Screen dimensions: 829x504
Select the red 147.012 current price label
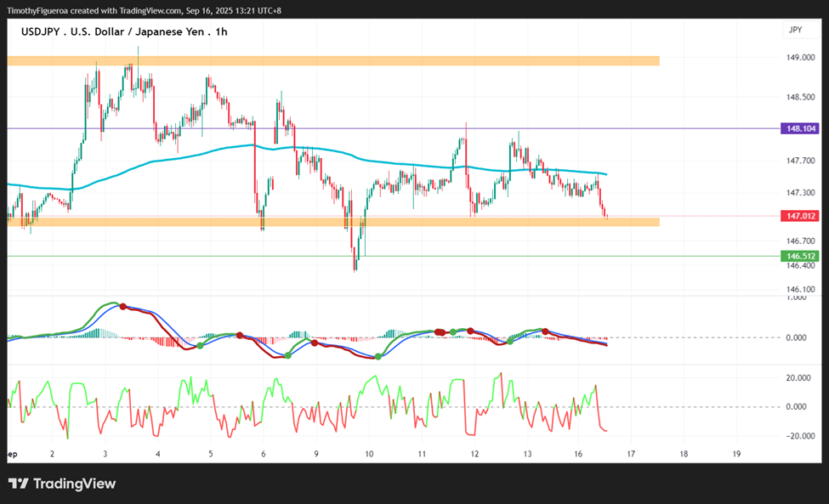[x=800, y=216]
